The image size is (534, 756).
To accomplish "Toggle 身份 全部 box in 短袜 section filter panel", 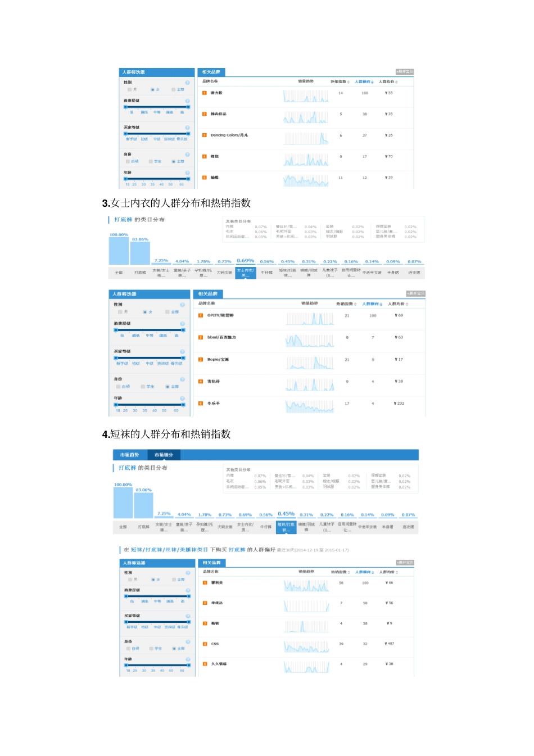I will click(174, 649).
